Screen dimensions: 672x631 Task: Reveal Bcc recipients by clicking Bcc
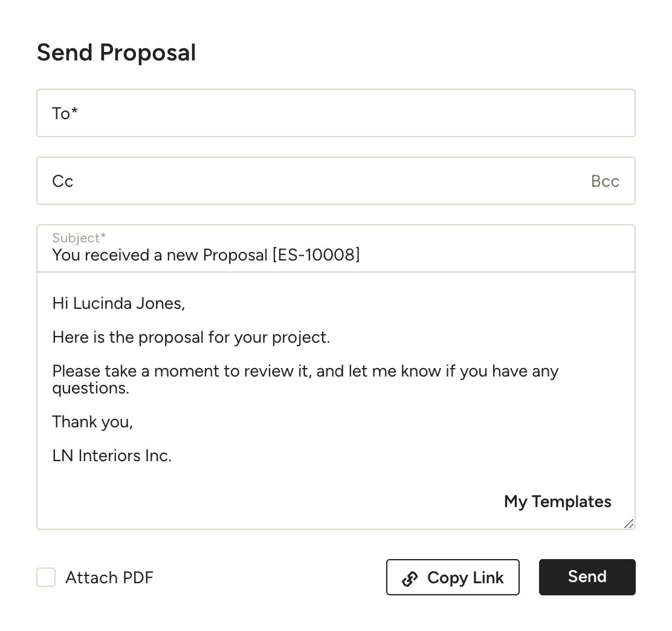pyautogui.click(x=605, y=181)
